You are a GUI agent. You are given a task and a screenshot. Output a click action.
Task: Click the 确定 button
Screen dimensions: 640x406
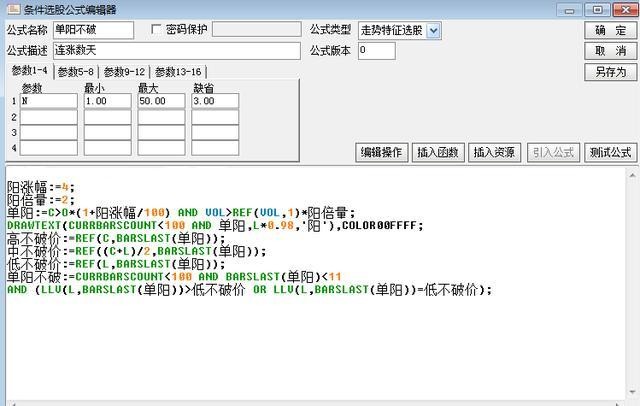point(611,30)
